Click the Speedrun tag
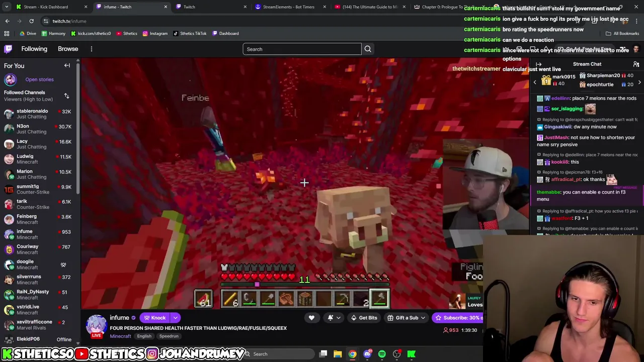The height and width of the screenshot is (362, 644). click(x=169, y=336)
